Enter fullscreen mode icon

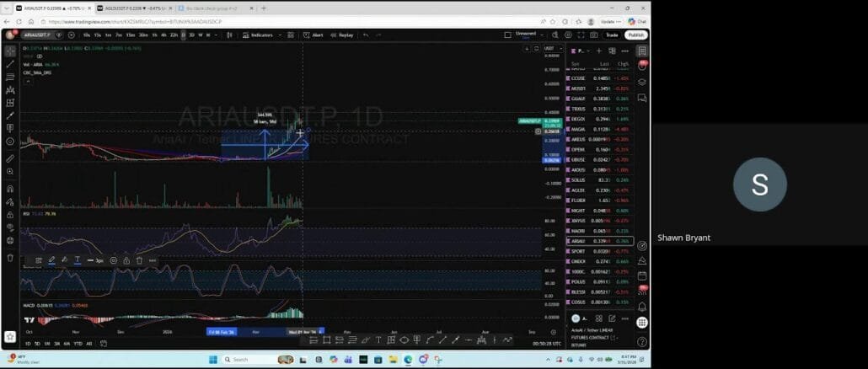[581, 35]
